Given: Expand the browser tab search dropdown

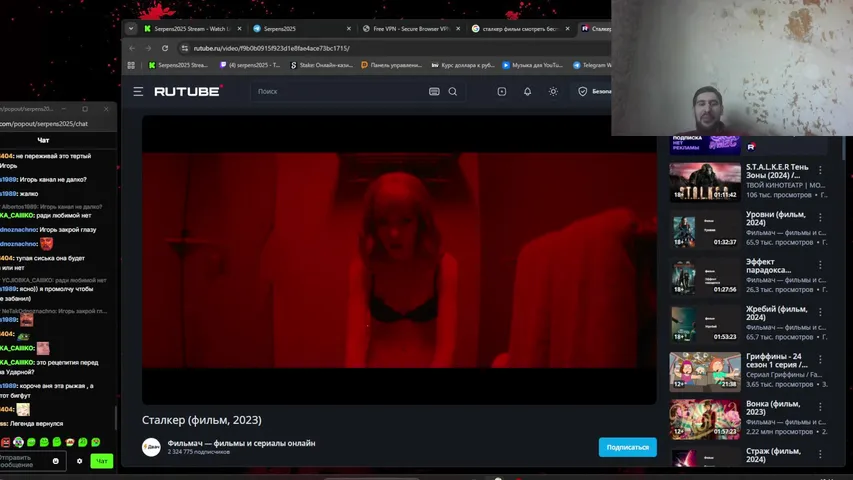Looking at the screenshot, I should [131, 28].
